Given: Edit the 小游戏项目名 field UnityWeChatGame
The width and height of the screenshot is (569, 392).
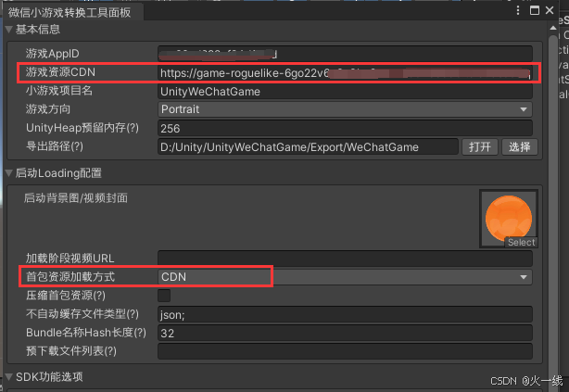Looking at the screenshot, I should click(x=345, y=92).
